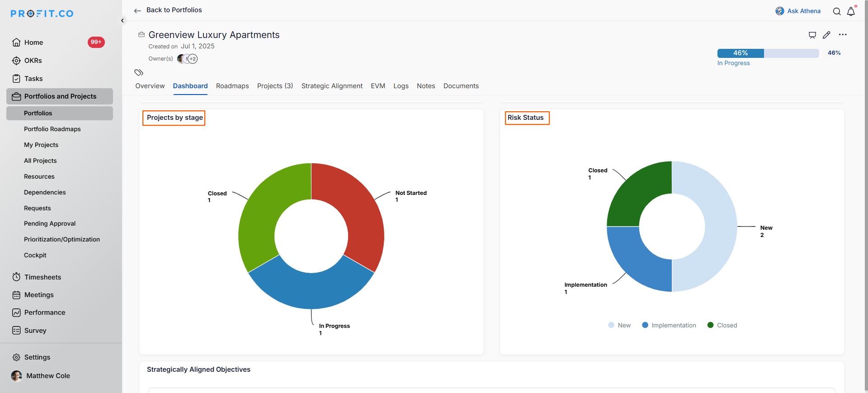Image resolution: width=868 pixels, height=393 pixels.
Task: Collapse the left sidebar with the chevron
Action: point(123,20)
